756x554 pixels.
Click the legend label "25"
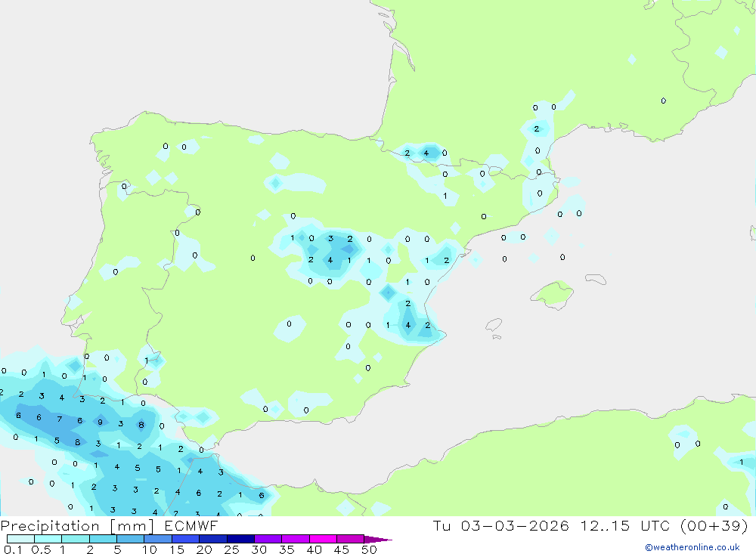tap(231, 549)
